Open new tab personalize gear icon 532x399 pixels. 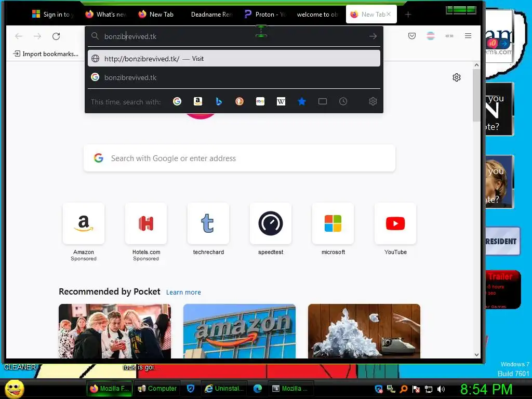(x=457, y=77)
